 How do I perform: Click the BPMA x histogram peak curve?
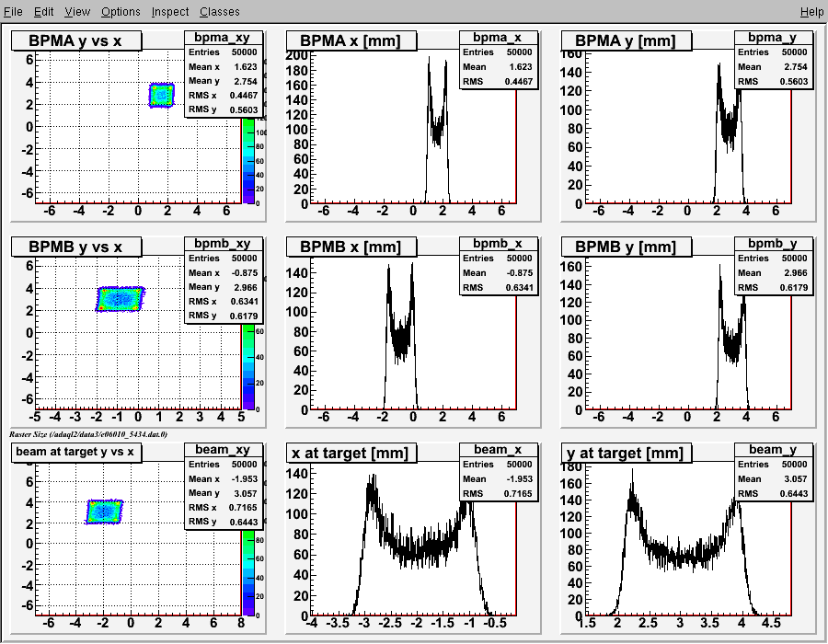click(x=437, y=130)
